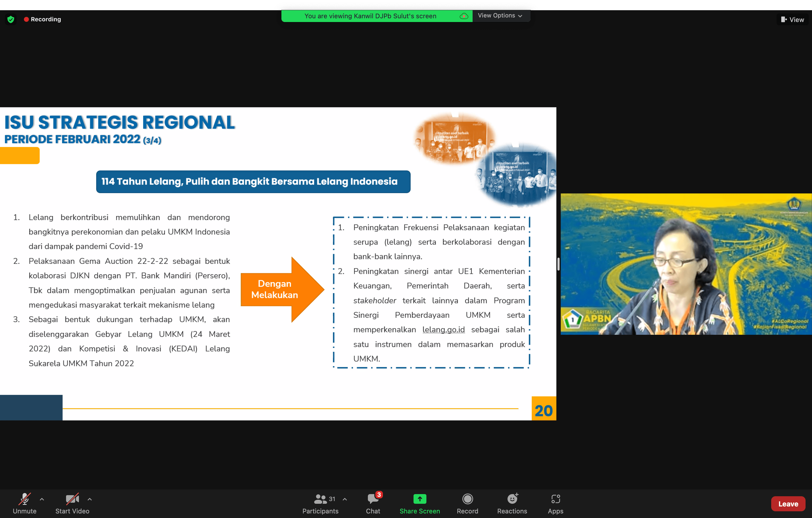
Task: Open the View Options dropdown
Action: [x=500, y=16]
